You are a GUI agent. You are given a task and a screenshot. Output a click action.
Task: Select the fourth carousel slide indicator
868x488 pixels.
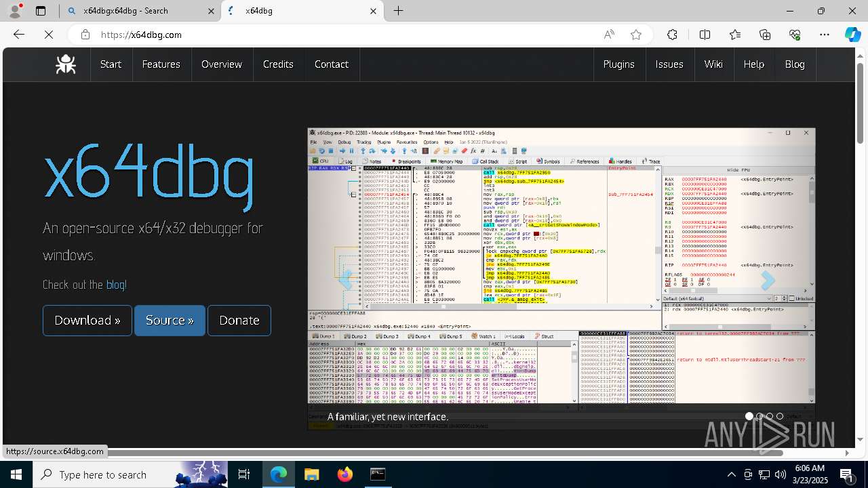[780, 416]
